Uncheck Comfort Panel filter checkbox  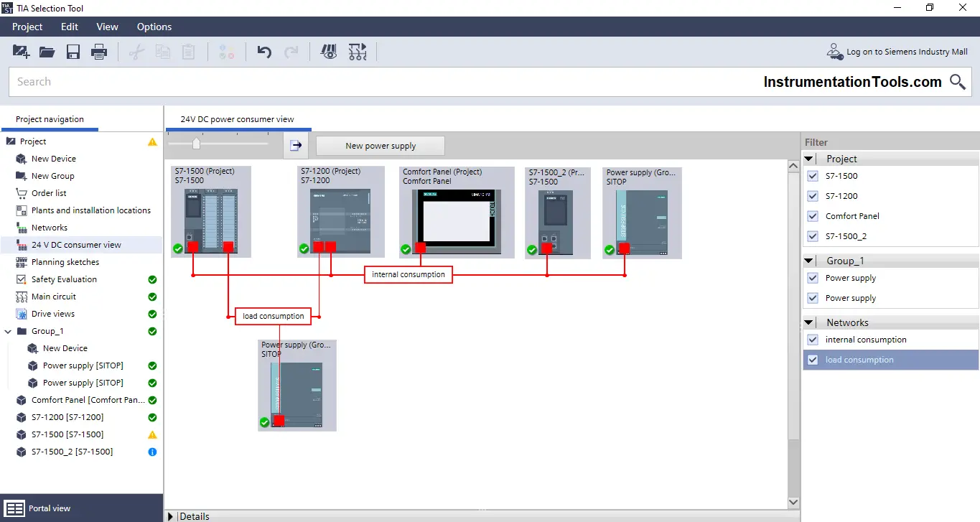pos(813,216)
